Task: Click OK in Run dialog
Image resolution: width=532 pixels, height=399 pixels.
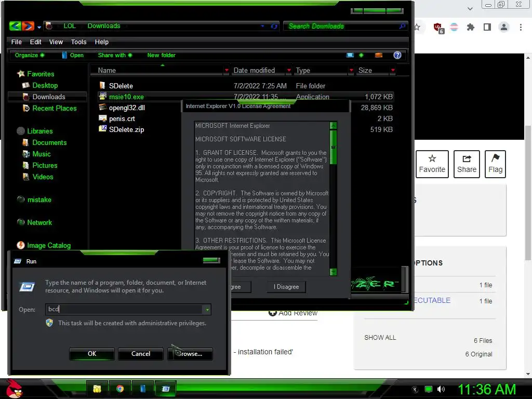Action: [92, 353]
